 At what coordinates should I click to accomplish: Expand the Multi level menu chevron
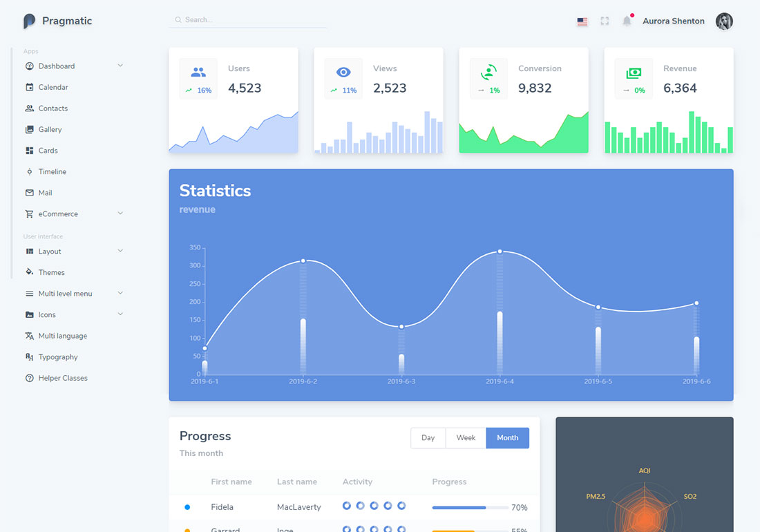[120, 293]
